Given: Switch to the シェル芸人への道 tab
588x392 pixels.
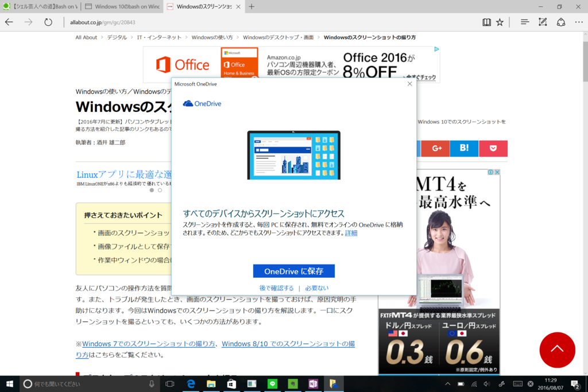Looking at the screenshot, I should click(41, 6).
